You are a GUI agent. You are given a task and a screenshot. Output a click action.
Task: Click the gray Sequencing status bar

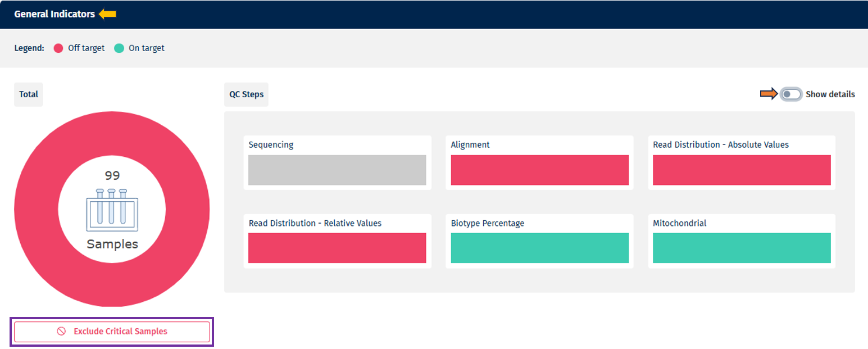pyautogui.click(x=337, y=170)
